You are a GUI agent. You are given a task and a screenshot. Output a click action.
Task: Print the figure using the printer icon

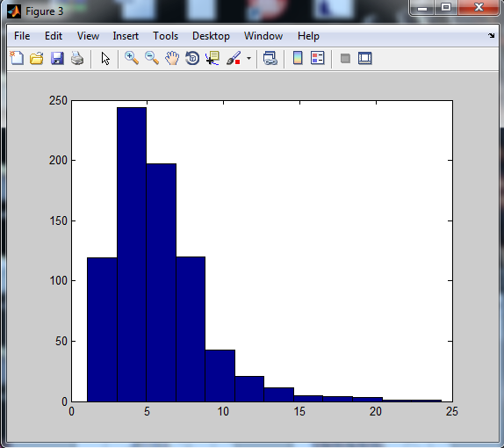coord(77,59)
